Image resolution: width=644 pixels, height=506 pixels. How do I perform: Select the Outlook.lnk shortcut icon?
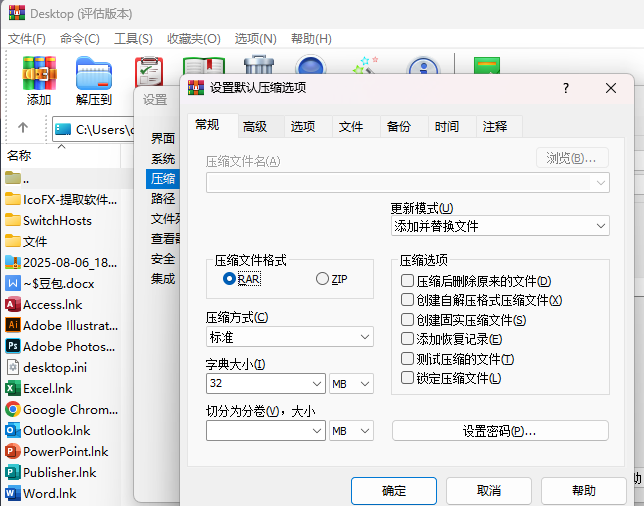tap(13, 430)
